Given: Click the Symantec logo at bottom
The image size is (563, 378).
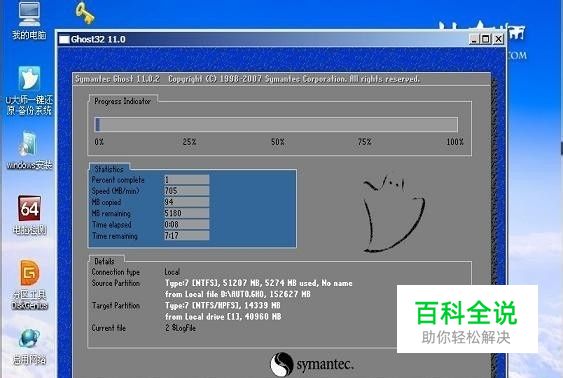Looking at the screenshot, I should pyautogui.click(x=312, y=364).
